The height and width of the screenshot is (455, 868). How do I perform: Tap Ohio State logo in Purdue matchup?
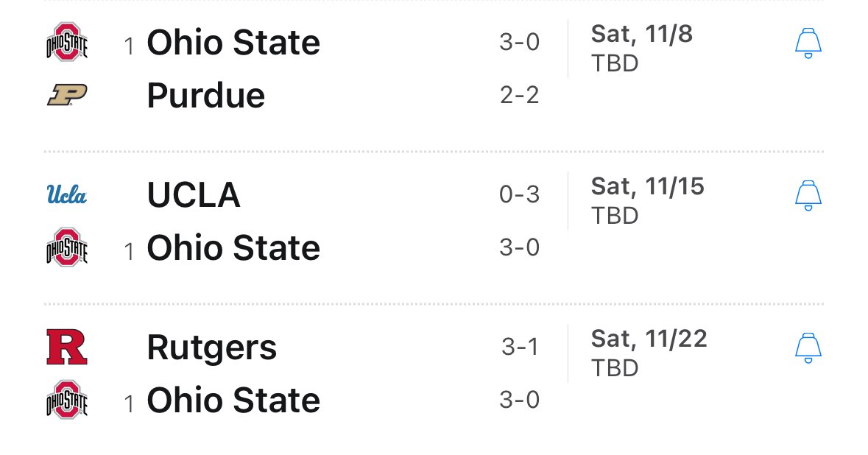point(67,42)
